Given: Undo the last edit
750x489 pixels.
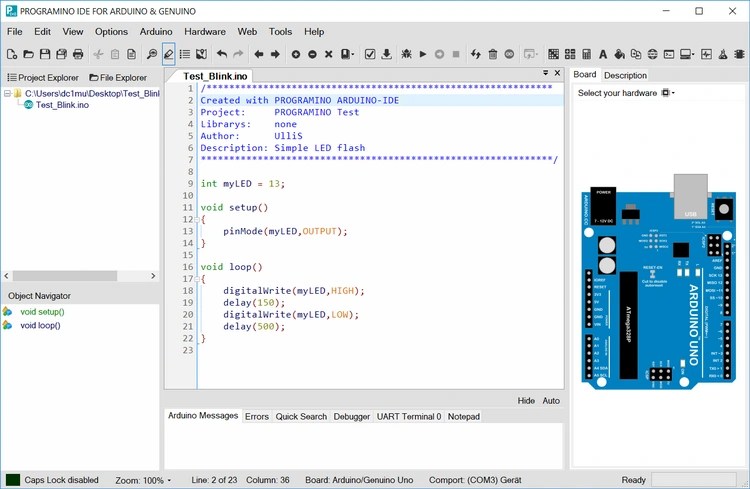Looking at the screenshot, I should [221, 54].
